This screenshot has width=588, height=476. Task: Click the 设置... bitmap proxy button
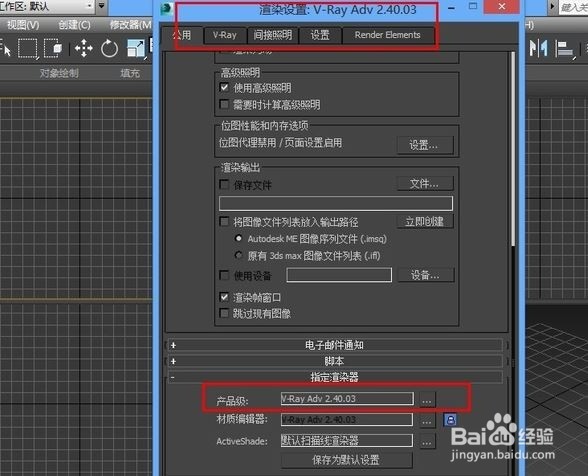pyautogui.click(x=425, y=145)
